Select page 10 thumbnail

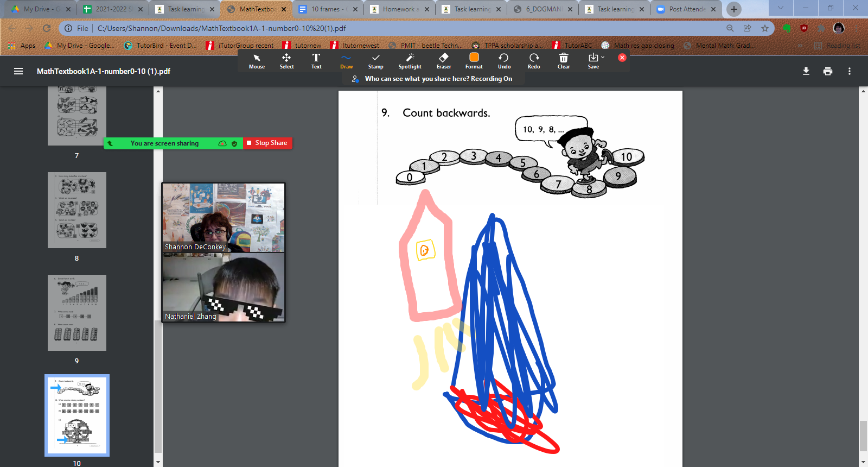pyautogui.click(x=77, y=415)
